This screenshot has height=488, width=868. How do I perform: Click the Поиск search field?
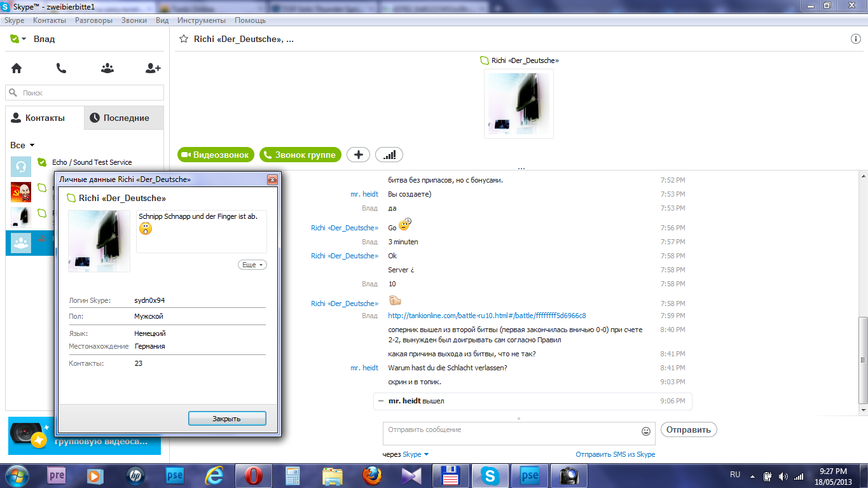coord(85,93)
